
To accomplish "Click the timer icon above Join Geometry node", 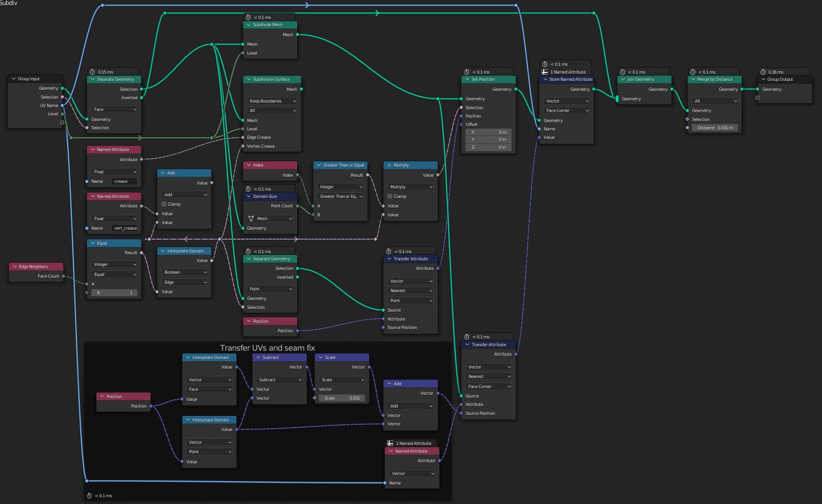I will (623, 72).
